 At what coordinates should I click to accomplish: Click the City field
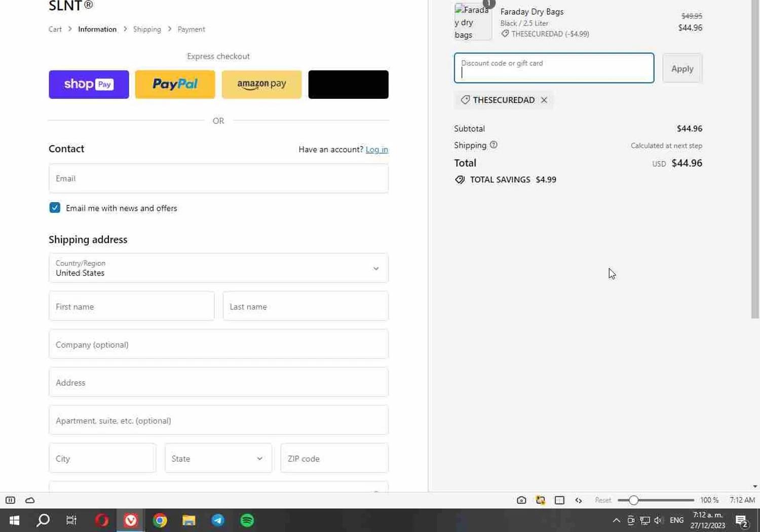(x=102, y=458)
